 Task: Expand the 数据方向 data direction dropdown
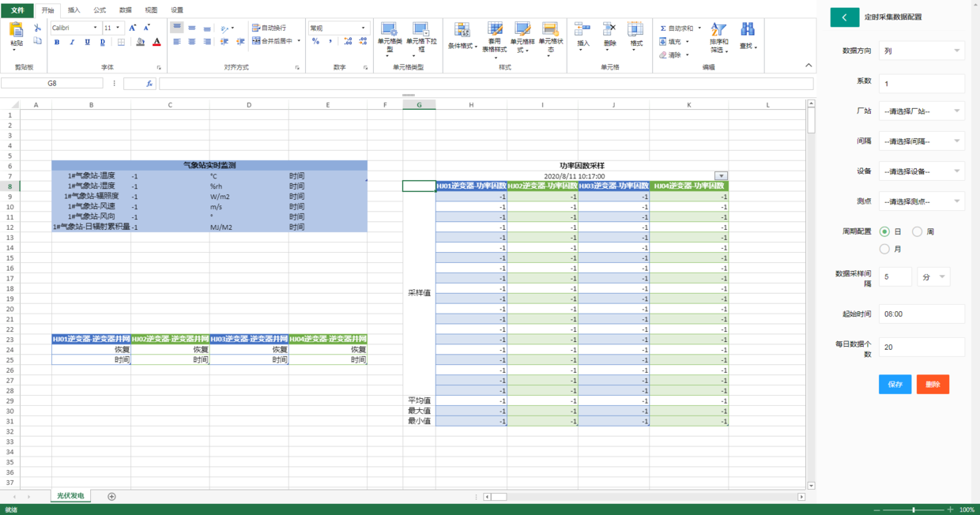(x=922, y=51)
